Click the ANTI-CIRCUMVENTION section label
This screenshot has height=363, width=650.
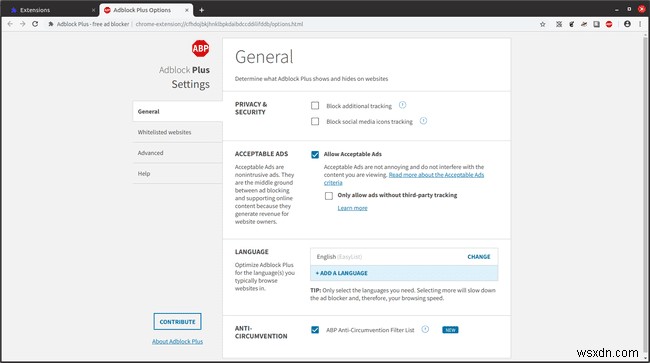(261, 332)
